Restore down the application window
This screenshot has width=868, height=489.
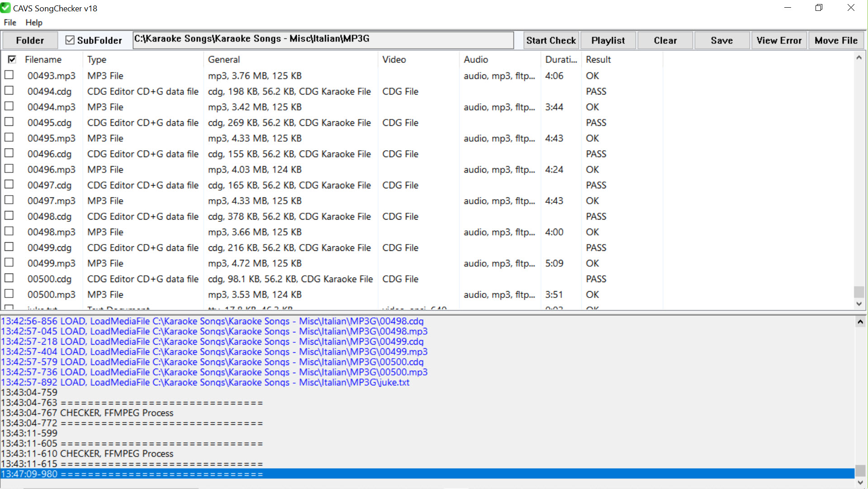pos(819,8)
